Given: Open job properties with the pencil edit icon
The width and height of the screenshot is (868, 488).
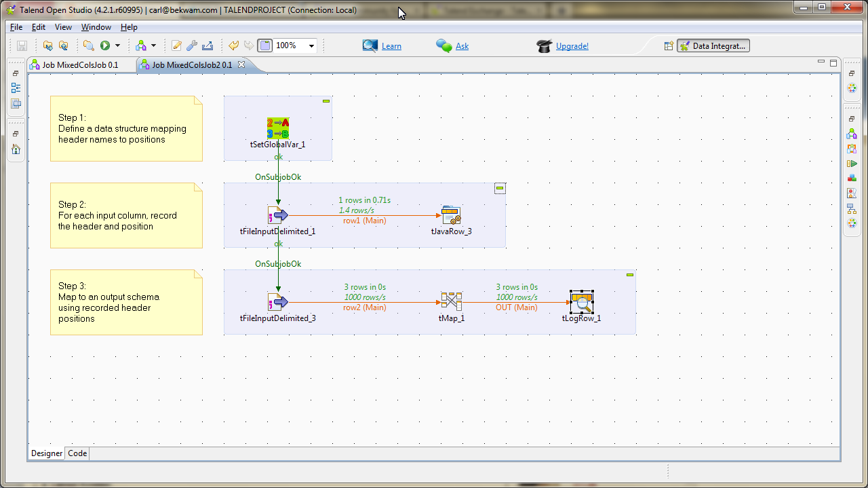Looking at the screenshot, I should (x=176, y=45).
